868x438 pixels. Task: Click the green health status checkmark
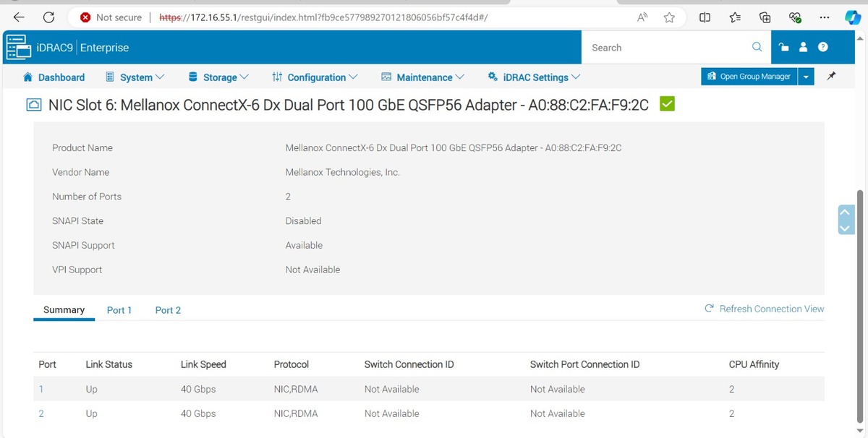(667, 105)
